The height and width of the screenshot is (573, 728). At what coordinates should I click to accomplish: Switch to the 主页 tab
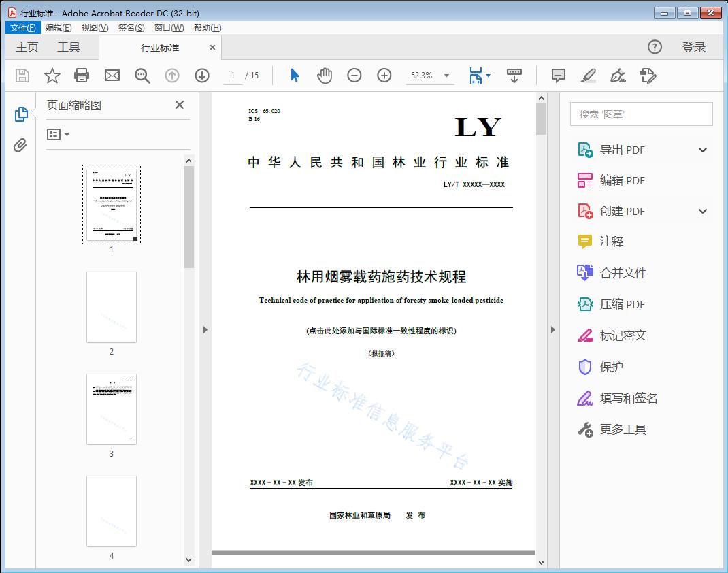click(27, 47)
